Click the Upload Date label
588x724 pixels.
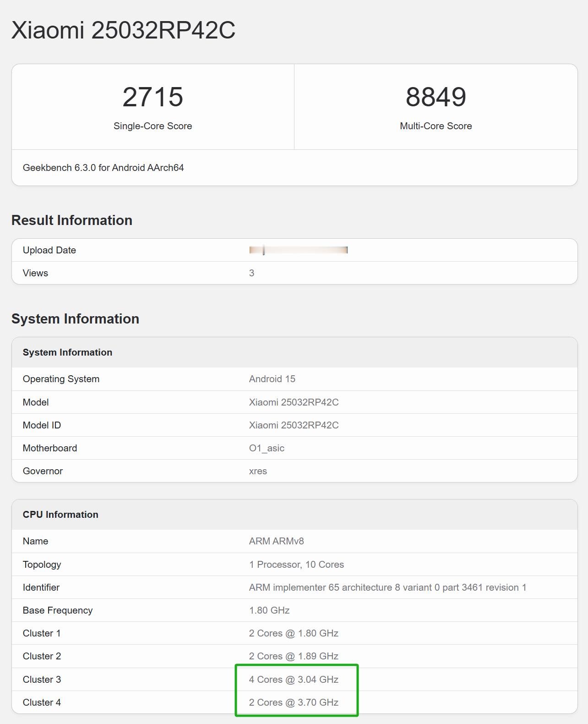(49, 250)
